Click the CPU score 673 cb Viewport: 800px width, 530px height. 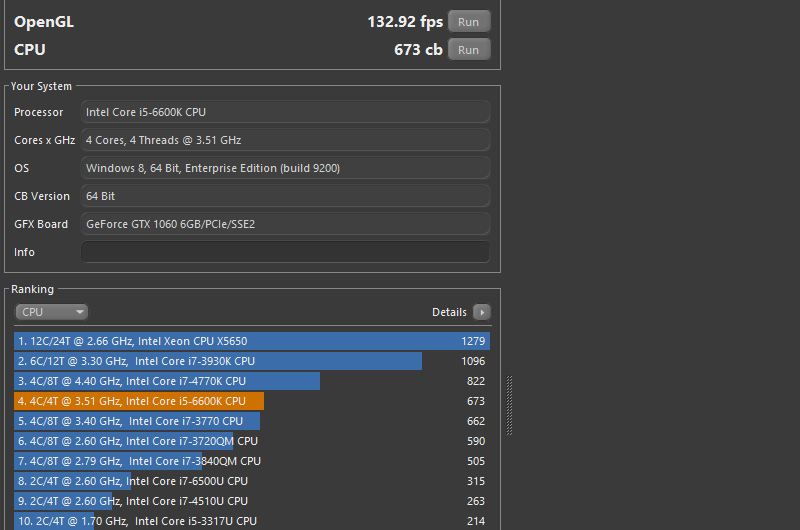click(418, 50)
